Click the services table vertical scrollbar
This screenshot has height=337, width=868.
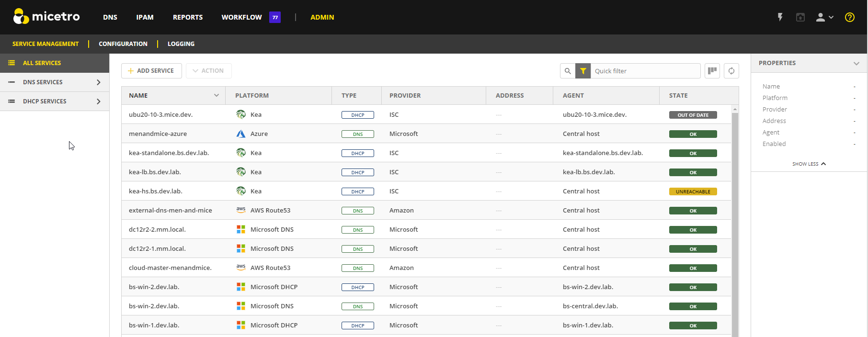click(x=735, y=224)
